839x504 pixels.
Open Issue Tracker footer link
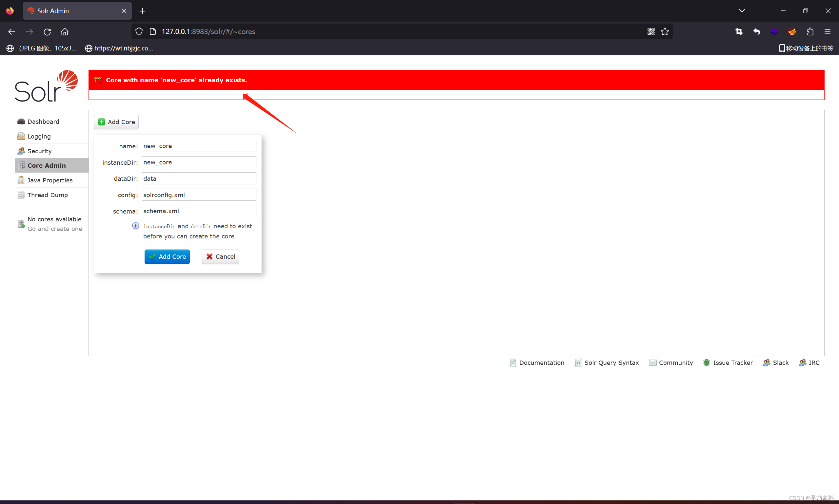tap(732, 363)
